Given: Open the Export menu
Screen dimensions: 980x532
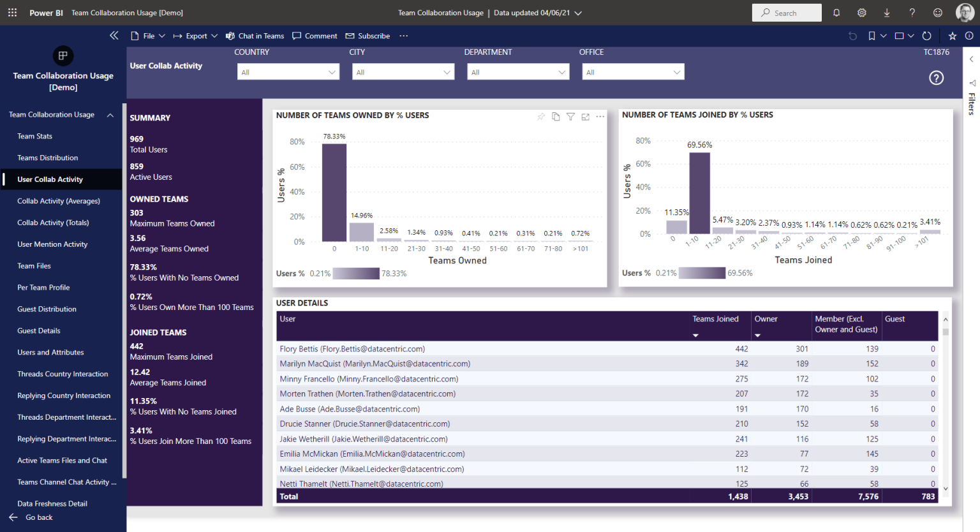Looking at the screenshot, I should pos(195,36).
